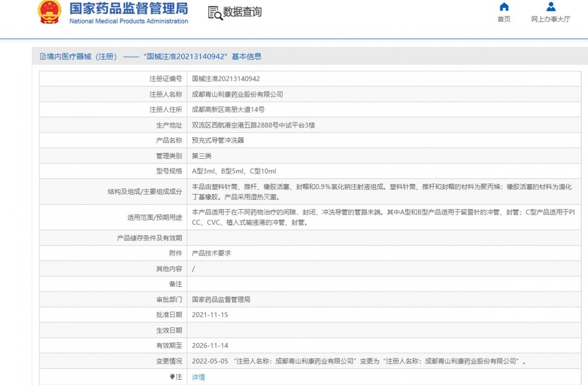Screen dimensions: 588x385
Task: Select product name 预充式导管冲洗器
Action: [218, 140]
